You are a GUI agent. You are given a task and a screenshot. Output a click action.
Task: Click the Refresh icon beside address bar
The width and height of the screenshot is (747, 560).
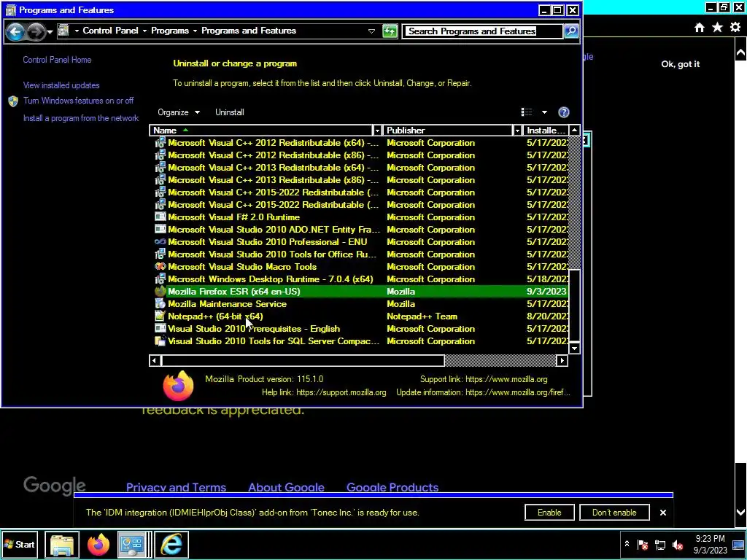(390, 31)
